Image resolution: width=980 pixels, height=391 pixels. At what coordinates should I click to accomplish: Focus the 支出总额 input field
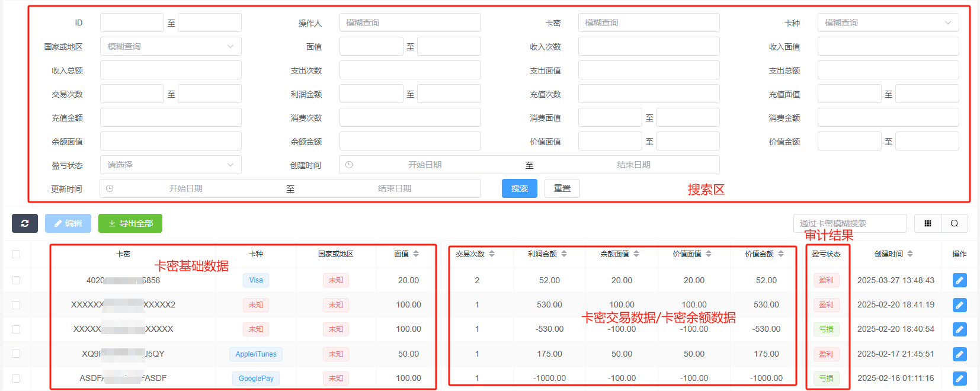(x=888, y=70)
